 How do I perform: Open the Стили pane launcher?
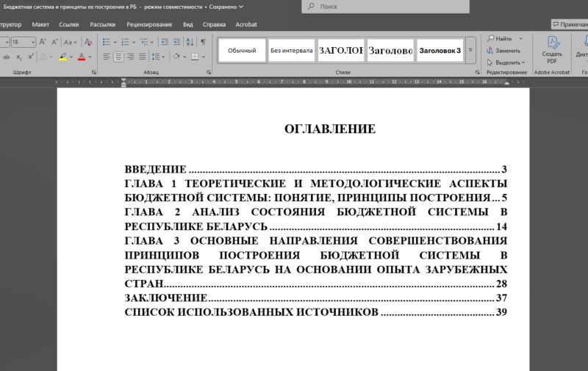(477, 72)
